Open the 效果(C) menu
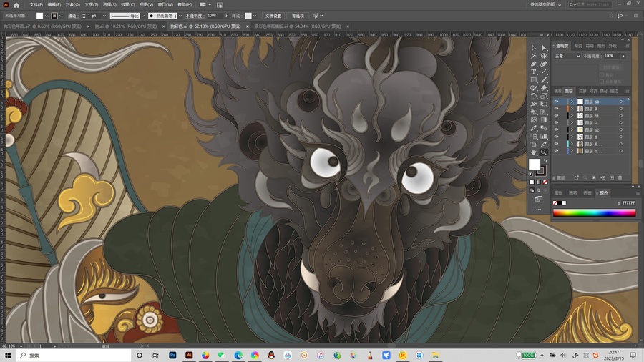Screen dimensions: 644x362 click(128, 5)
